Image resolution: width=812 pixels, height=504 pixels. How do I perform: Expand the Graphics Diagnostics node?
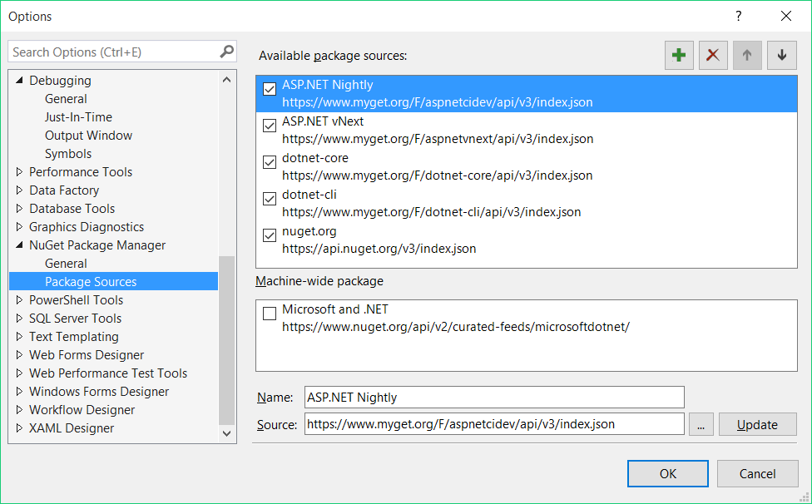tap(19, 227)
